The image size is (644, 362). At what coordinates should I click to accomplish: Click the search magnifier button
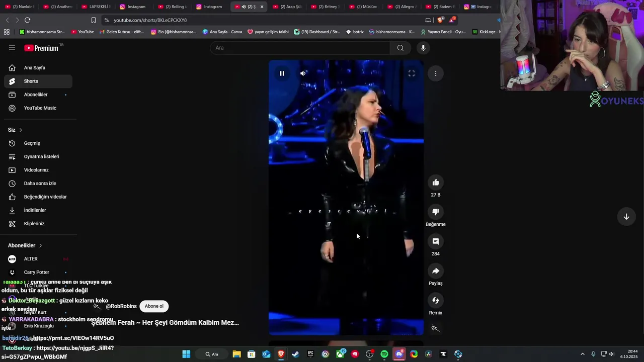click(x=400, y=48)
